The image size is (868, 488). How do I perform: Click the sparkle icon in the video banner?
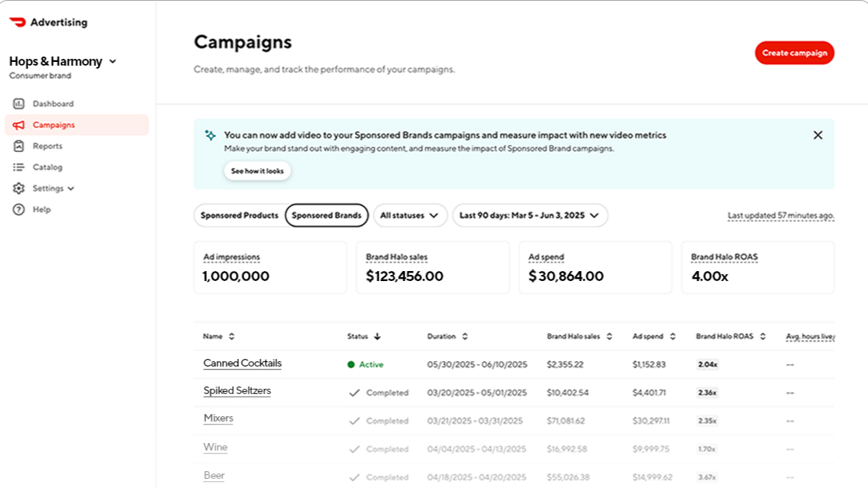pos(210,135)
